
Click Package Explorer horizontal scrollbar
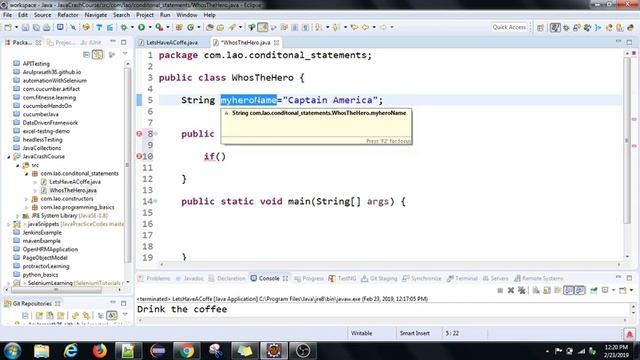click(x=56, y=290)
